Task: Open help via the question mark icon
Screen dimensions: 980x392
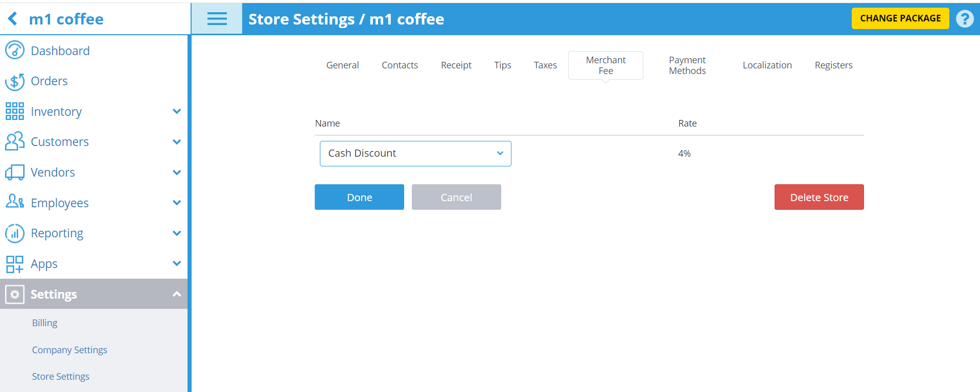Action: 965,19
